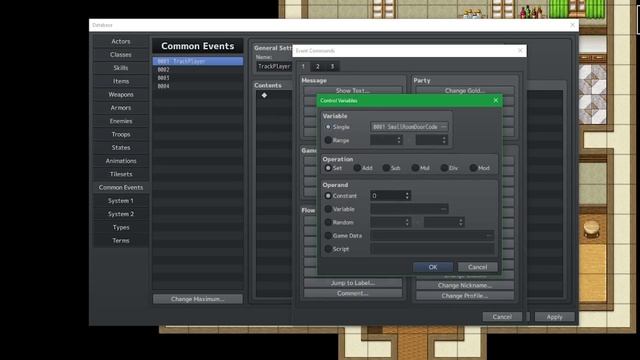640x360 pixels.
Task: Click the second Random value spinner
Action: (x=444, y=222)
